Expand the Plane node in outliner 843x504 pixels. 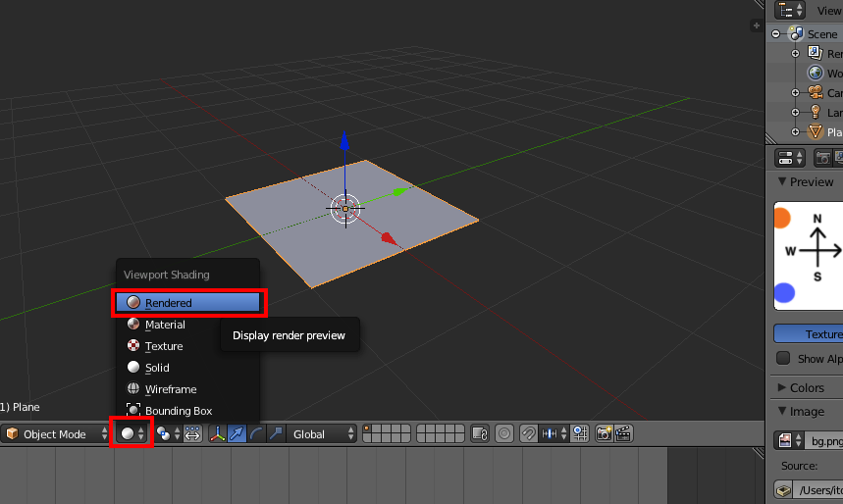pos(795,131)
